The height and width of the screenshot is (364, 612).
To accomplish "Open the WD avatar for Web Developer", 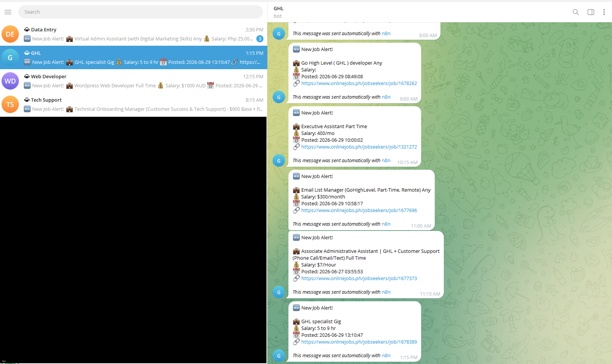I will 10,81.
